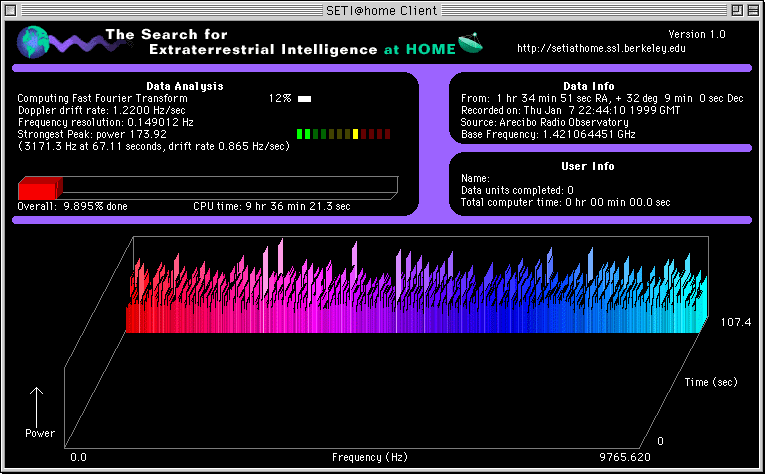The width and height of the screenshot is (765, 474).
Task: Open the setiathome.ssl.berkeley.edu URL
Action: (x=601, y=48)
